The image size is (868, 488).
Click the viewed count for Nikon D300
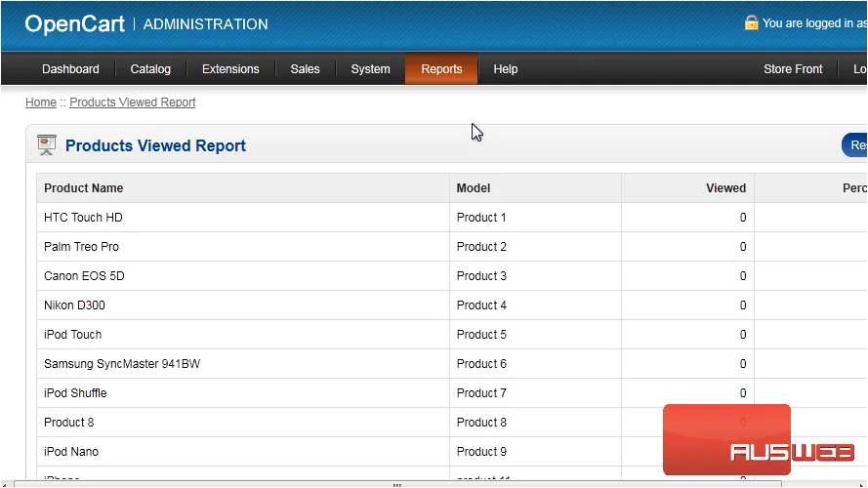(743, 305)
